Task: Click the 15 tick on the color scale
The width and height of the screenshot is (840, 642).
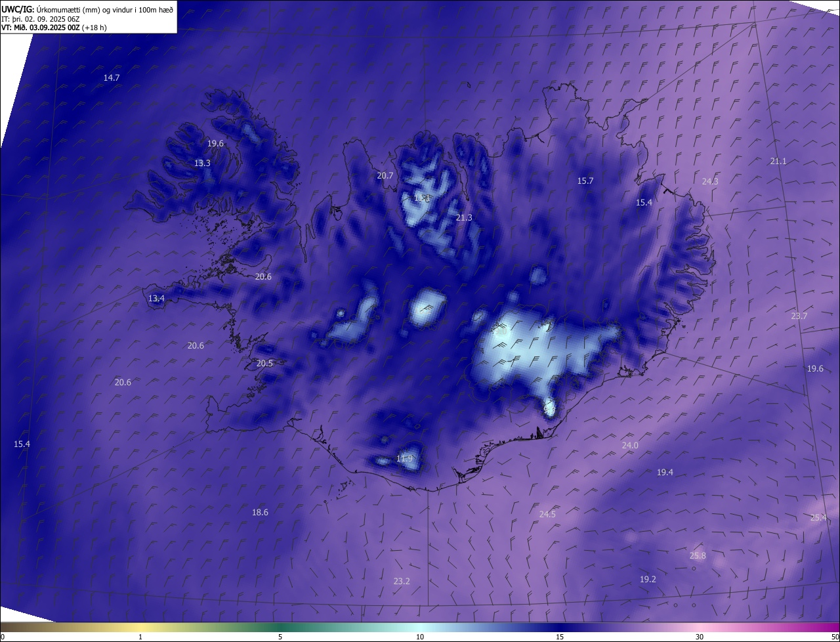Action: click(560, 637)
